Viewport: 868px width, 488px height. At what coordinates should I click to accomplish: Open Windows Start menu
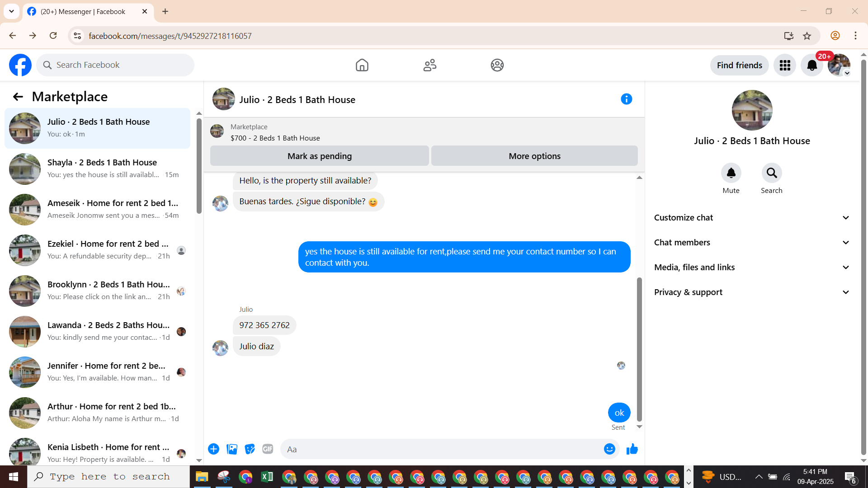[x=14, y=477]
